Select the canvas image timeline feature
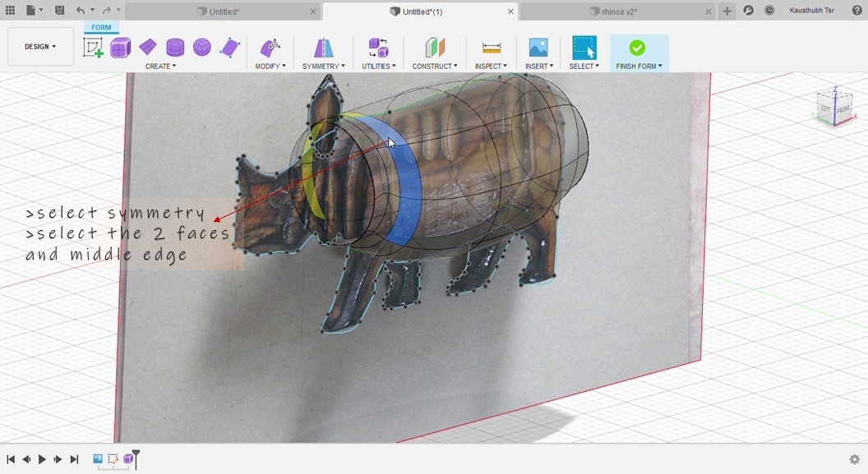The width and height of the screenshot is (868, 474). (98, 458)
